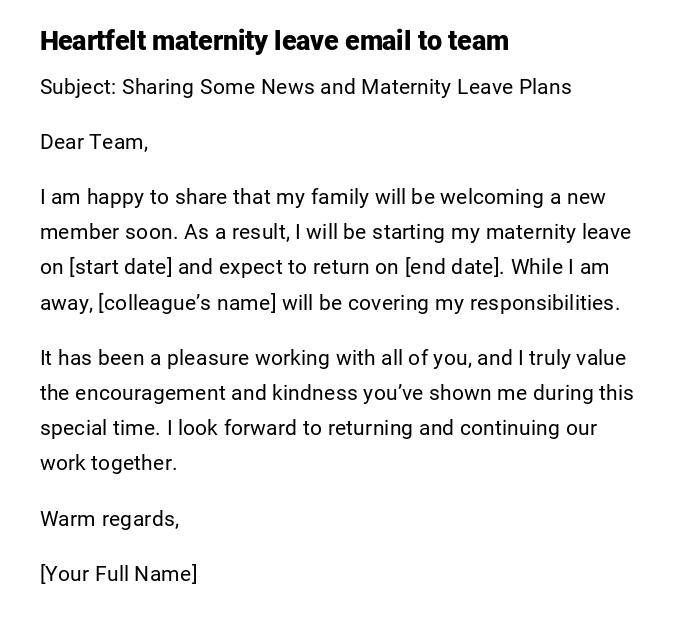Image resolution: width=700 pixels, height=636 pixels.
Task: Select the "[end date]" placeholder
Action: coord(451,267)
